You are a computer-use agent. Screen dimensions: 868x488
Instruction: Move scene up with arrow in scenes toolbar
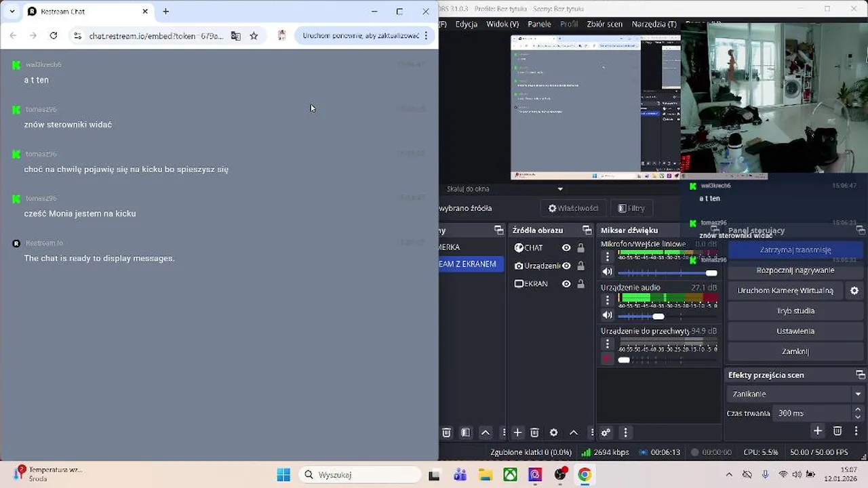pyautogui.click(x=486, y=432)
